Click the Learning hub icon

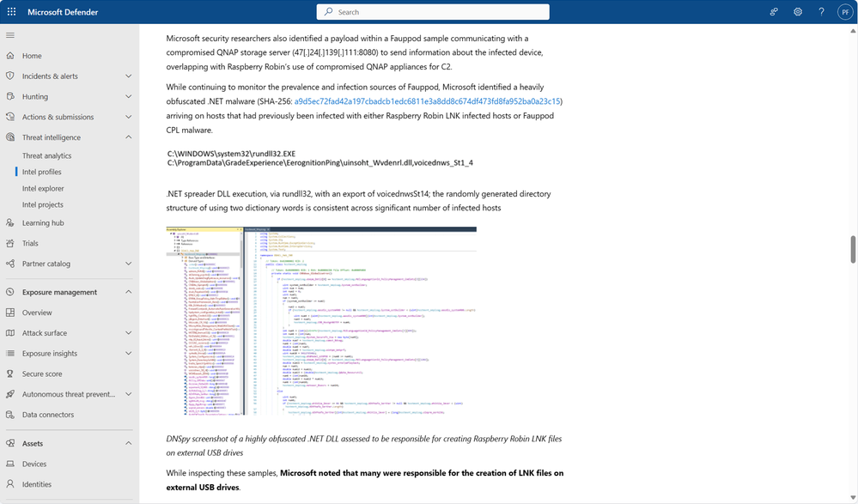coord(10,222)
